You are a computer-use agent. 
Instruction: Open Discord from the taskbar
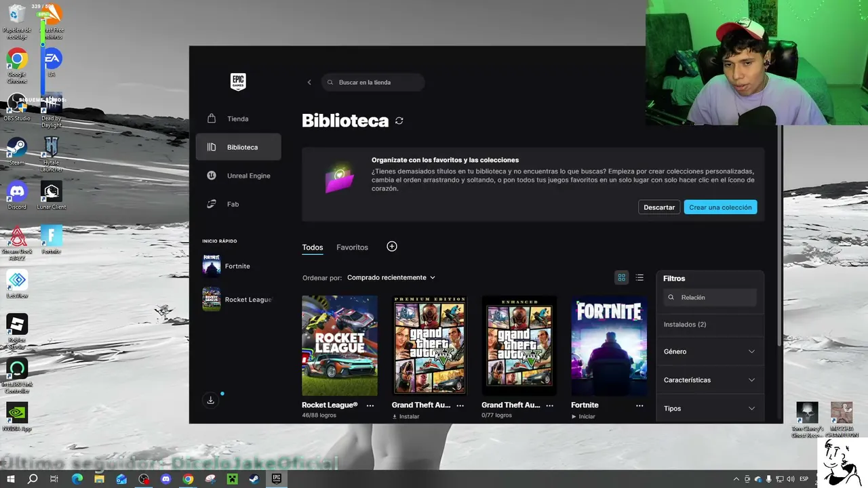tap(166, 479)
